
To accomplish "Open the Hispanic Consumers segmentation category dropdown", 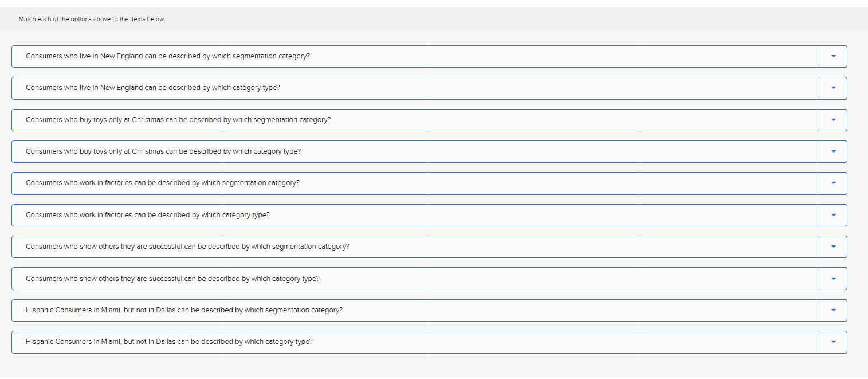I will (833, 310).
